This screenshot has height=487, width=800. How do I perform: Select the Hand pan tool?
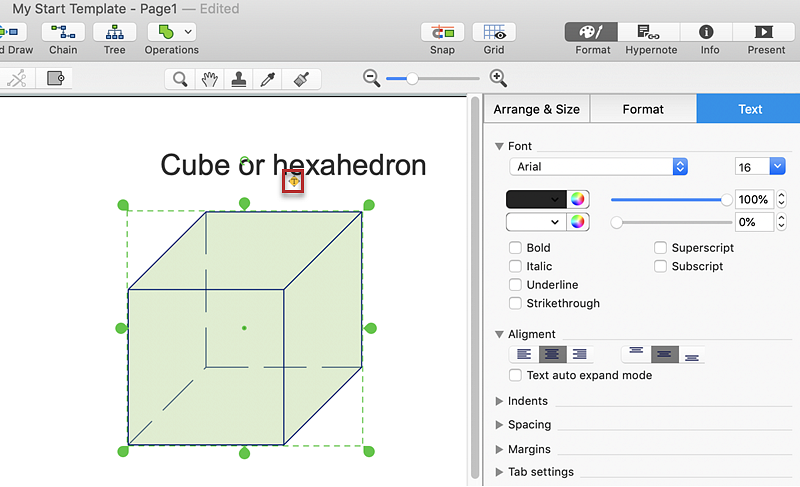click(209, 79)
